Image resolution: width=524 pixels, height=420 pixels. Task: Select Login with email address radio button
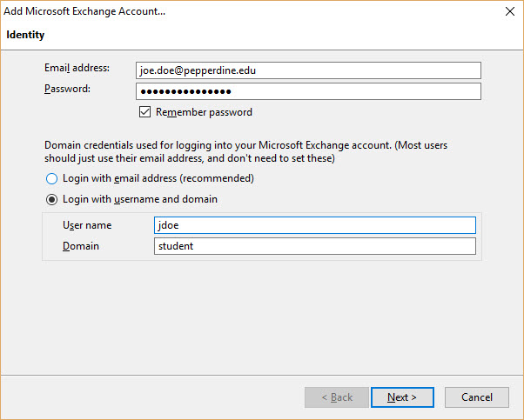point(52,178)
